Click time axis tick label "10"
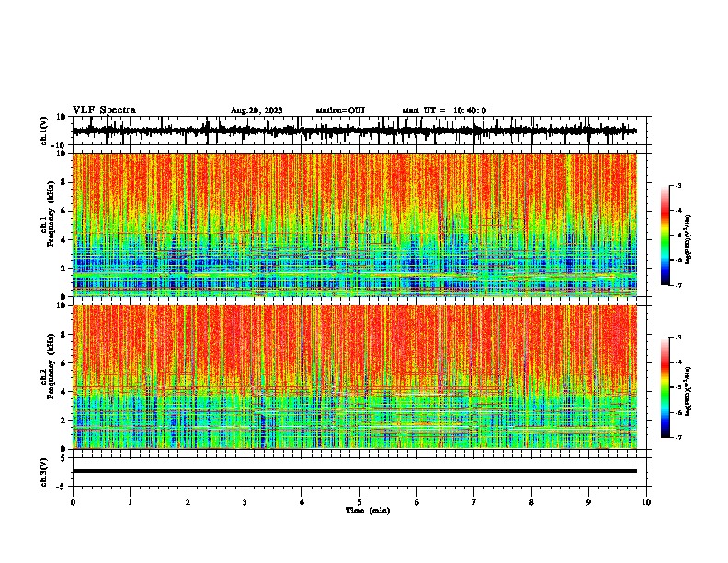The image size is (728, 563). (646, 502)
